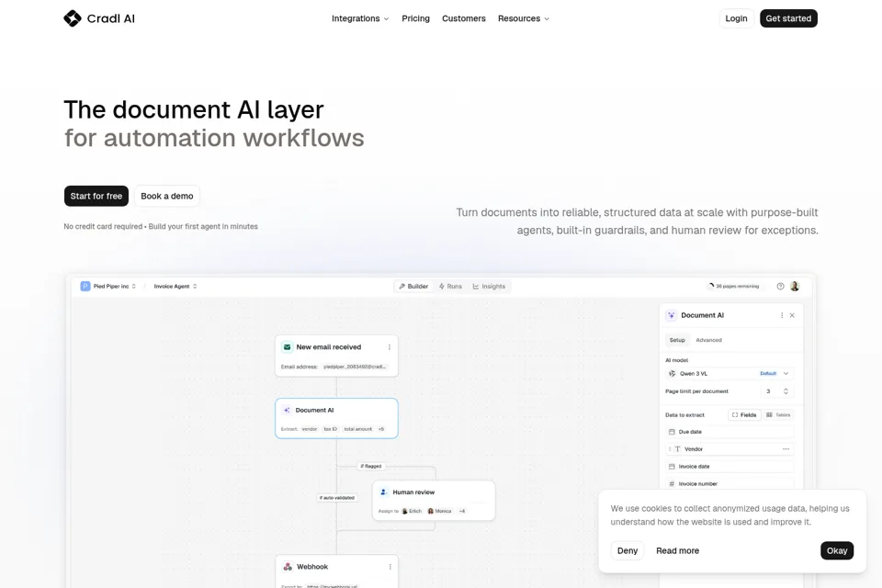This screenshot has height=588, width=882.
Task: Open options menu of New email received node
Action: pos(390,347)
